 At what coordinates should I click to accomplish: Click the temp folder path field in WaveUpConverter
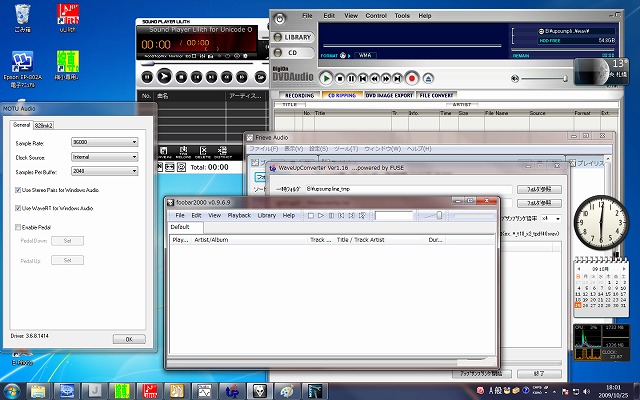coord(409,189)
